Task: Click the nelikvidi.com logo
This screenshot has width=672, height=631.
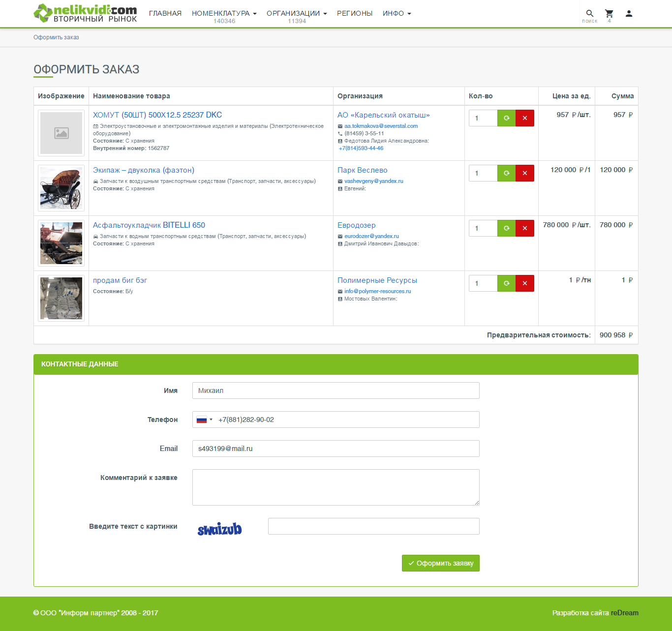Action: [85, 13]
